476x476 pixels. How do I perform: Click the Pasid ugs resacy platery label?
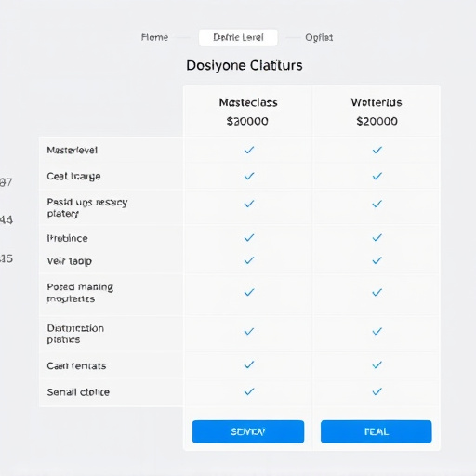pos(87,207)
